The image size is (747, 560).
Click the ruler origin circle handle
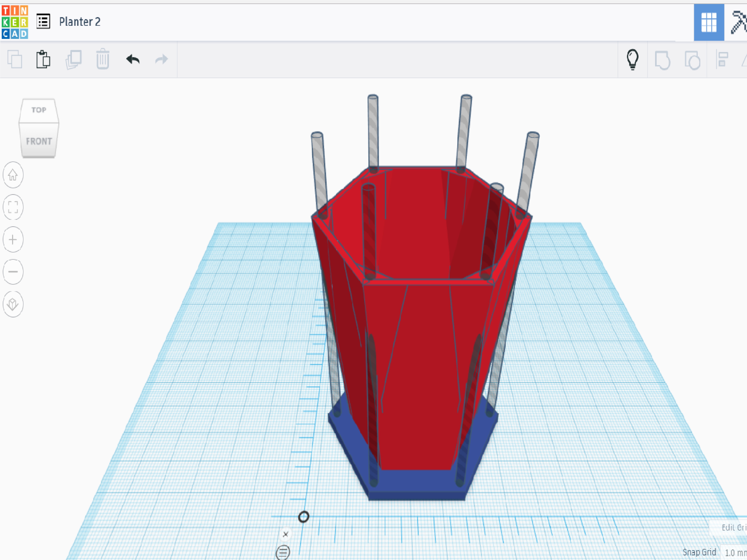pos(304,517)
